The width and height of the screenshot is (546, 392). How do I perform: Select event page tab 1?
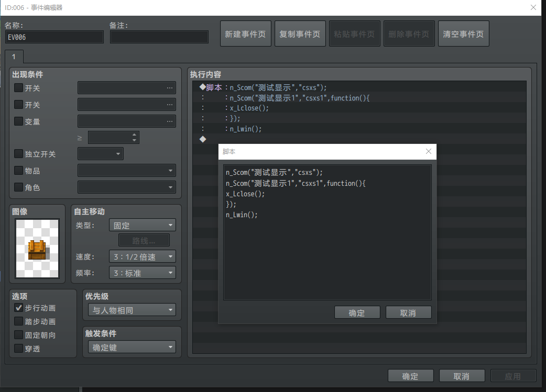(14, 57)
